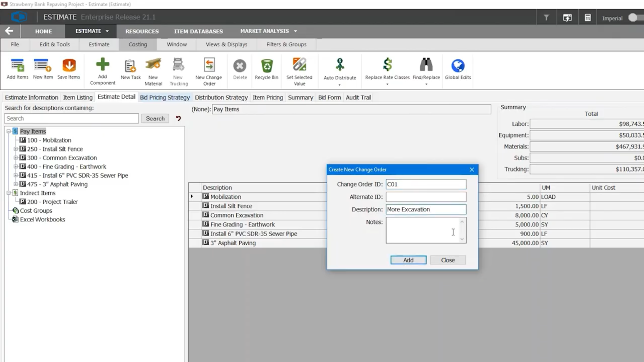Click the Global Edits globe icon
This screenshot has width=644, height=362.
[458, 66]
